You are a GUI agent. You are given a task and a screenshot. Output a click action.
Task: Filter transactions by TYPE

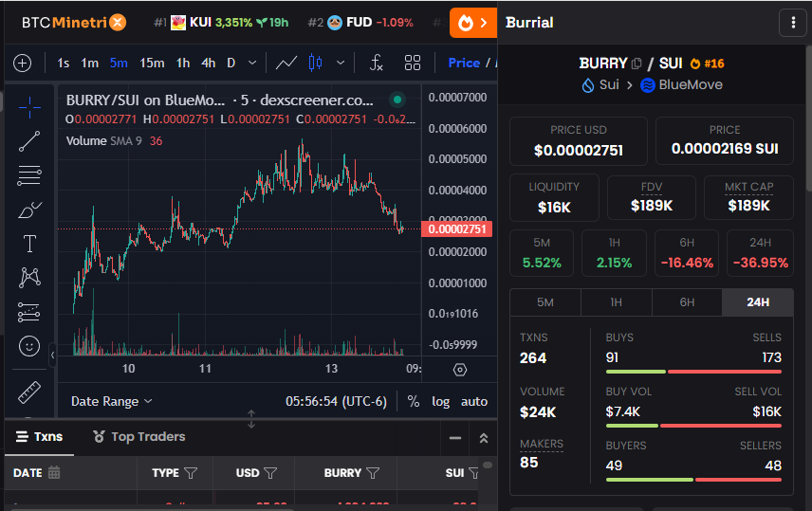[x=191, y=473]
